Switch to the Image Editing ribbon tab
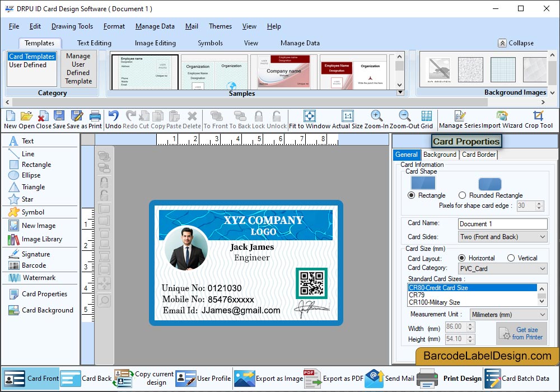 coord(155,43)
